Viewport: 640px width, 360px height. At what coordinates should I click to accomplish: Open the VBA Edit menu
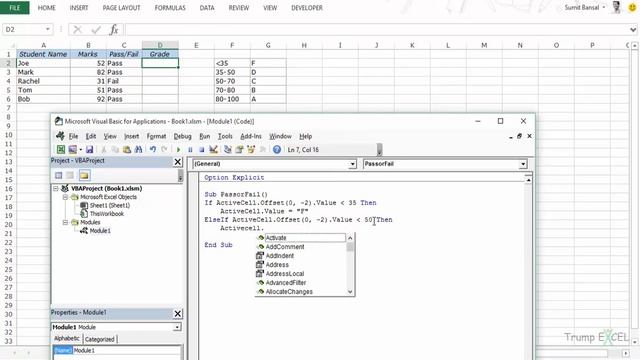click(x=91, y=136)
